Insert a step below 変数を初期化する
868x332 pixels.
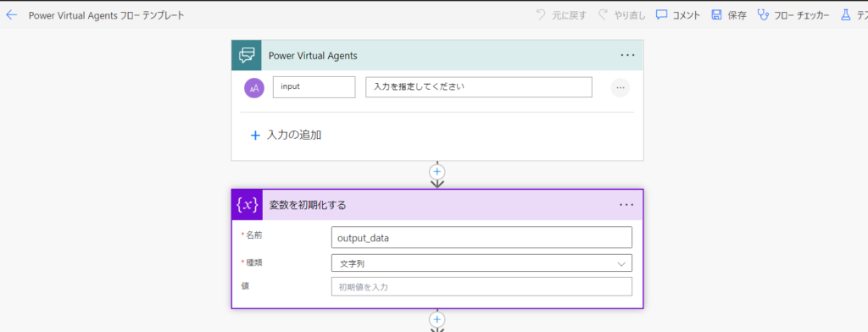pos(437,319)
